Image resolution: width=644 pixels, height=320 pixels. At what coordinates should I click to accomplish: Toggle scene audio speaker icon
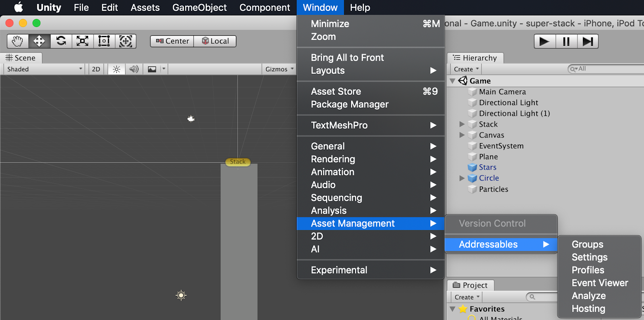click(x=134, y=69)
